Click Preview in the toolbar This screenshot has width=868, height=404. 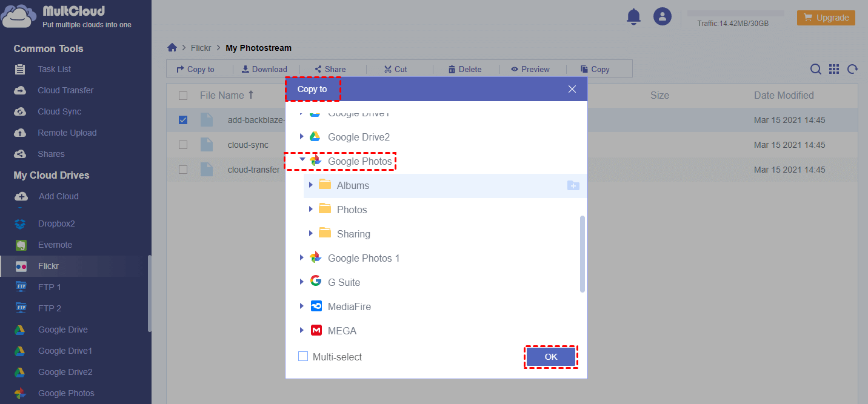point(530,69)
